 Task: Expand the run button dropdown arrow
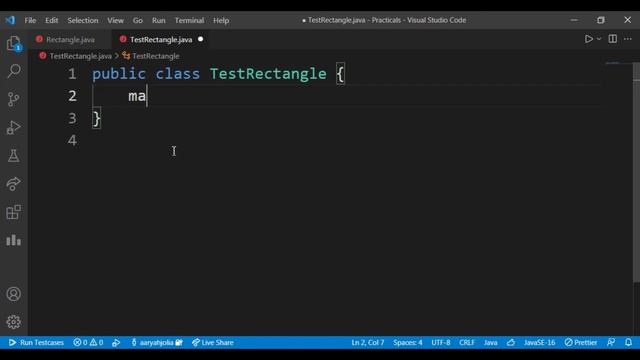pyautogui.click(x=599, y=39)
